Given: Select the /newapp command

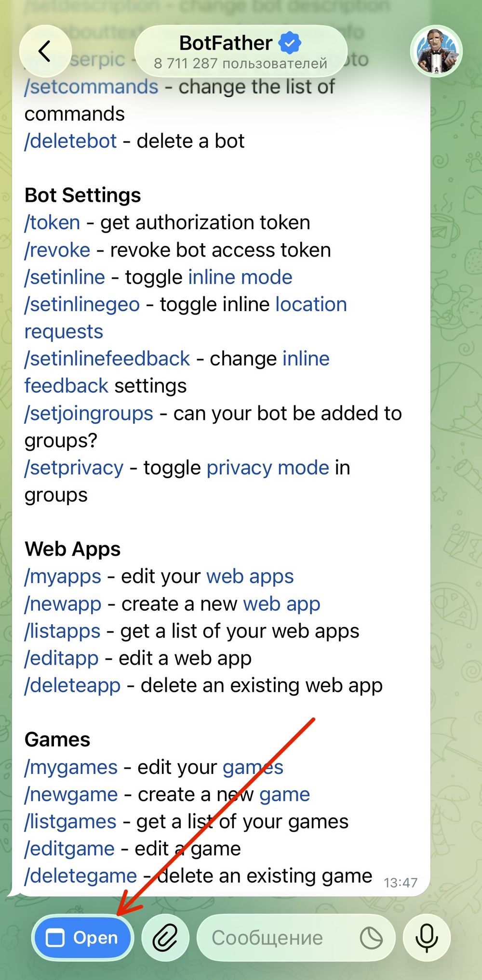Looking at the screenshot, I should coord(63,604).
